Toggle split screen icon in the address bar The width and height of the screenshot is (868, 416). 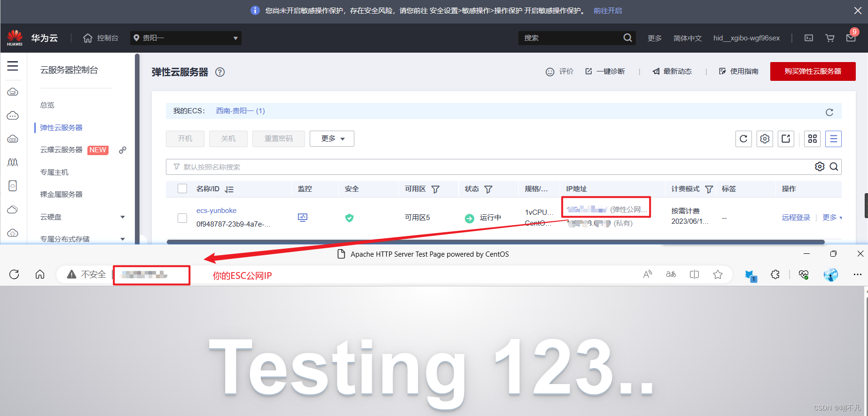tap(694, 275)
